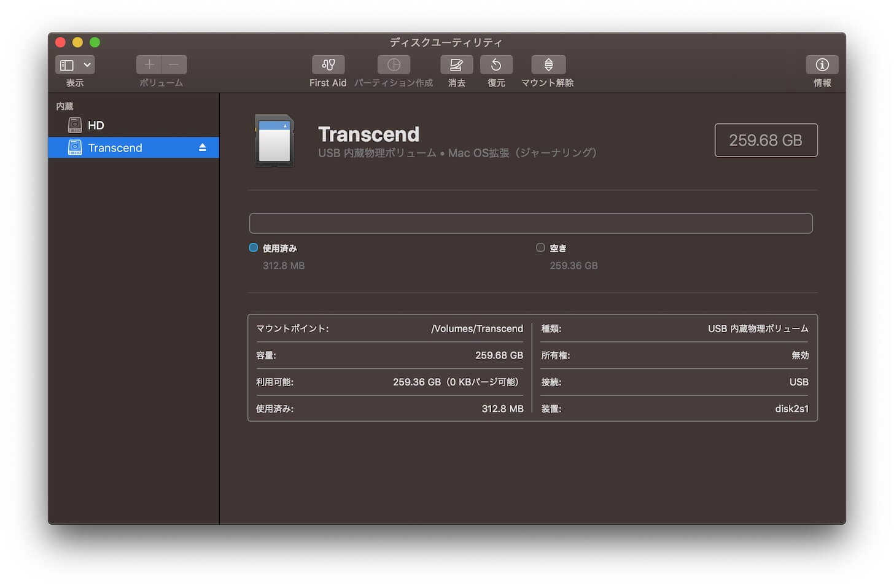Screen dimensions: 894x588
Task: Eject the Transcend volume
Action: 203,147
